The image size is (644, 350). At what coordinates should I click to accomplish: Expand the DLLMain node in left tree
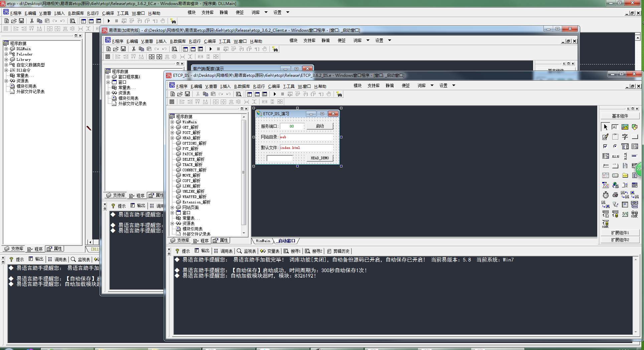[x=6, y=49]
